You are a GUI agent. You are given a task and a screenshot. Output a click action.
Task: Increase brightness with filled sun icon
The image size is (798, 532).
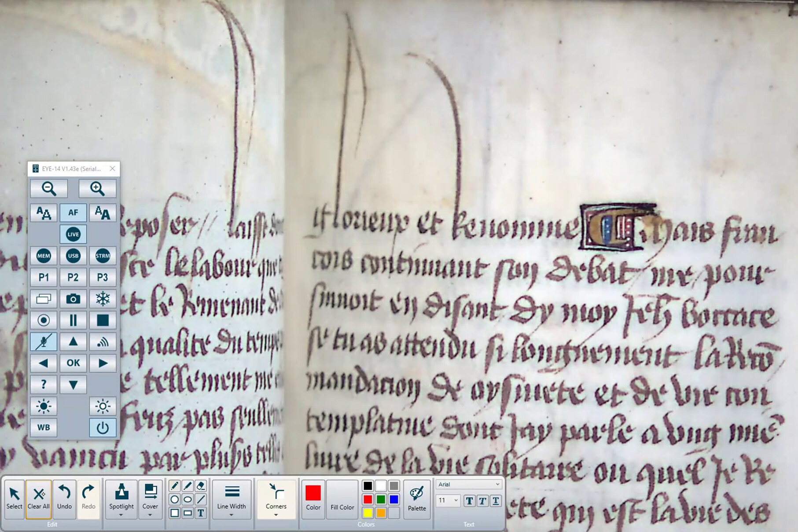coord(44,406)
